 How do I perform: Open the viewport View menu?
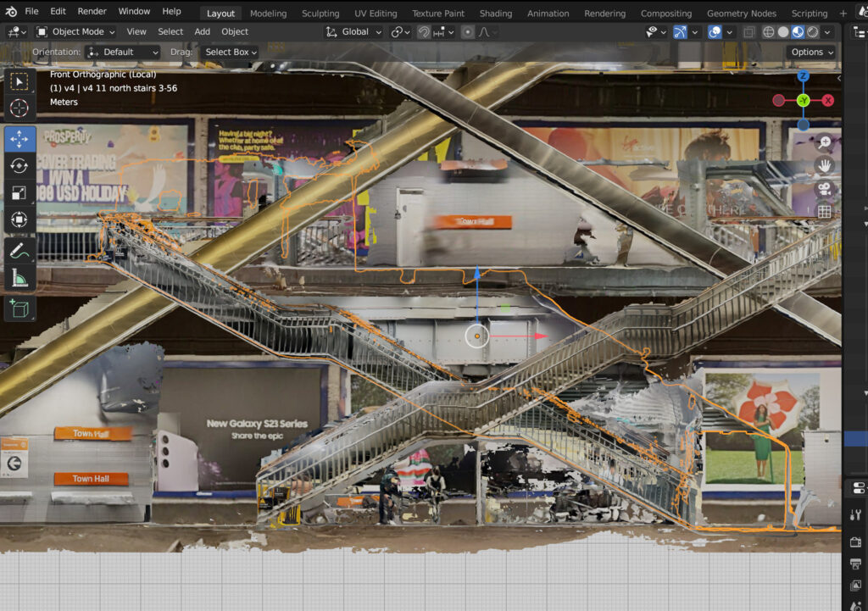(x=136, y=32)
